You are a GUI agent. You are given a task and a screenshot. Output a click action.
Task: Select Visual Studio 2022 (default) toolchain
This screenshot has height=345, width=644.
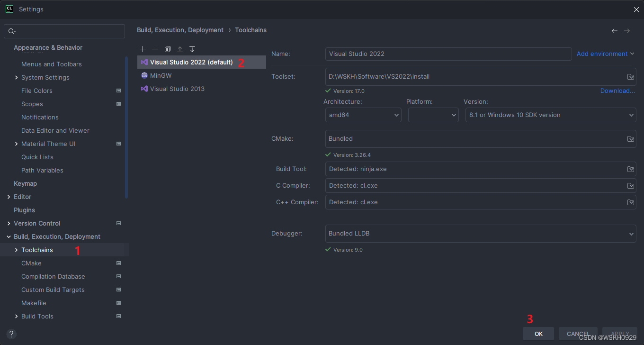(202, 62)
